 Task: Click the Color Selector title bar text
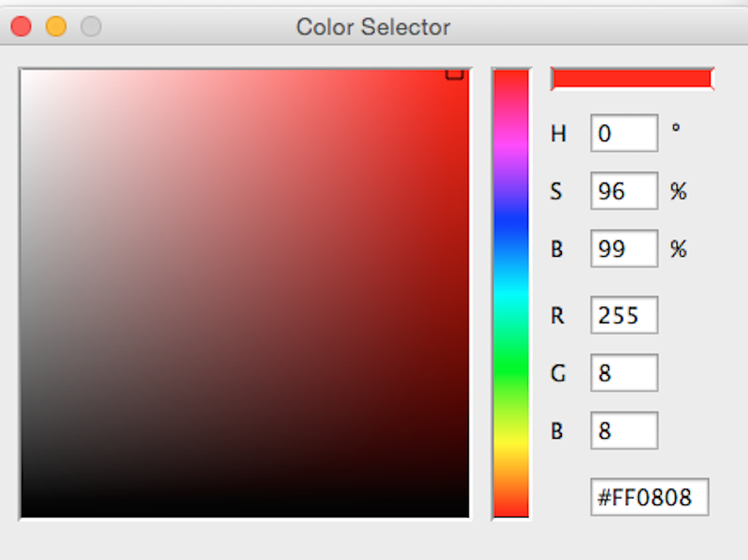373,27
